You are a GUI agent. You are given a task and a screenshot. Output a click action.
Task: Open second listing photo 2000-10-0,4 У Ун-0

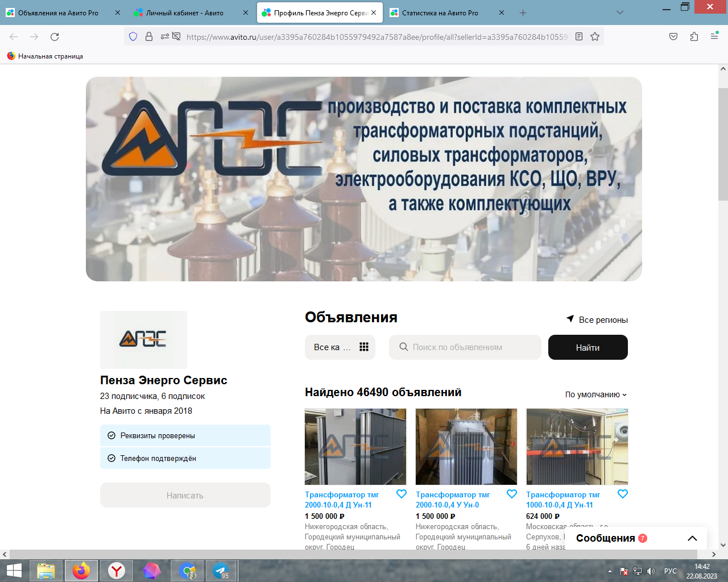pos(466,447)
